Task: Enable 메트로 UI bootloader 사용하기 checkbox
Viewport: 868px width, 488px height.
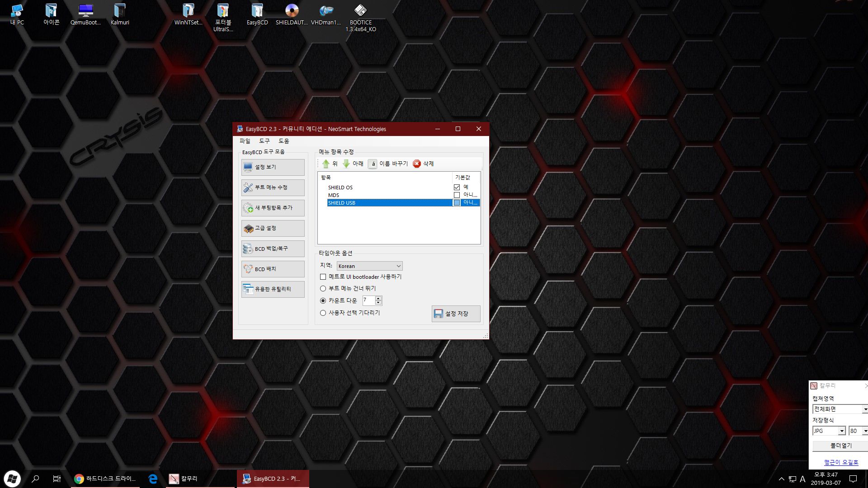Action: (x=323, y=277)
